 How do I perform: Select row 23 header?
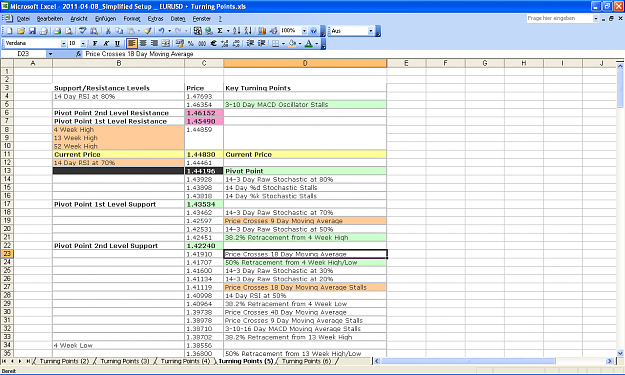[7, 254]
